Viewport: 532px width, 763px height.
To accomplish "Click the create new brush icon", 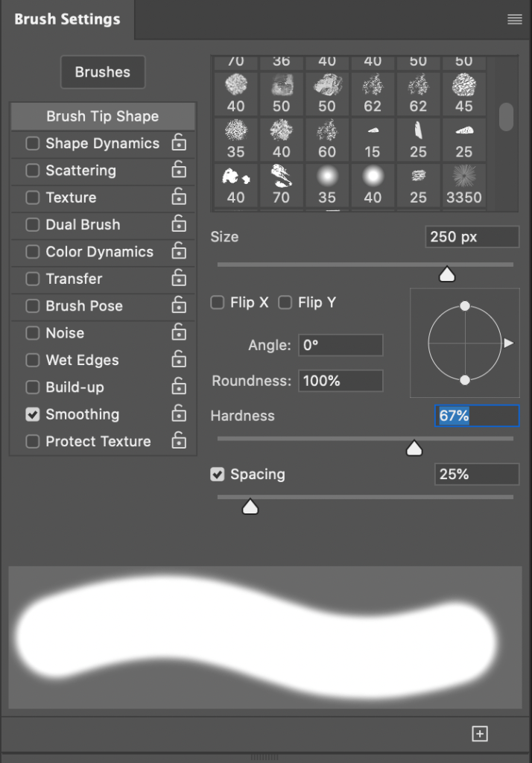I will [x=480, y=734].
